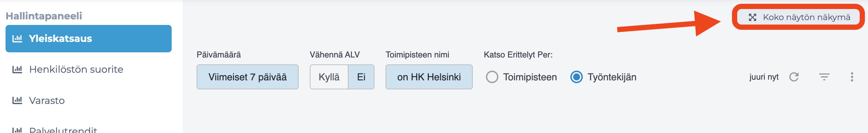Open the Viimeiset 7 päivää date dropdown
The image size is (868, 133).
tap(247, 77)
